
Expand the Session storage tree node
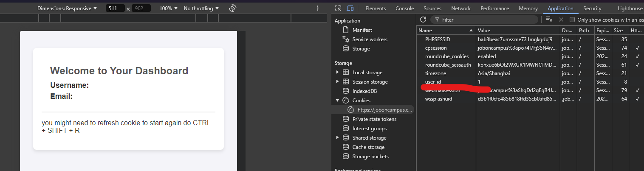(x=338, y=82)
